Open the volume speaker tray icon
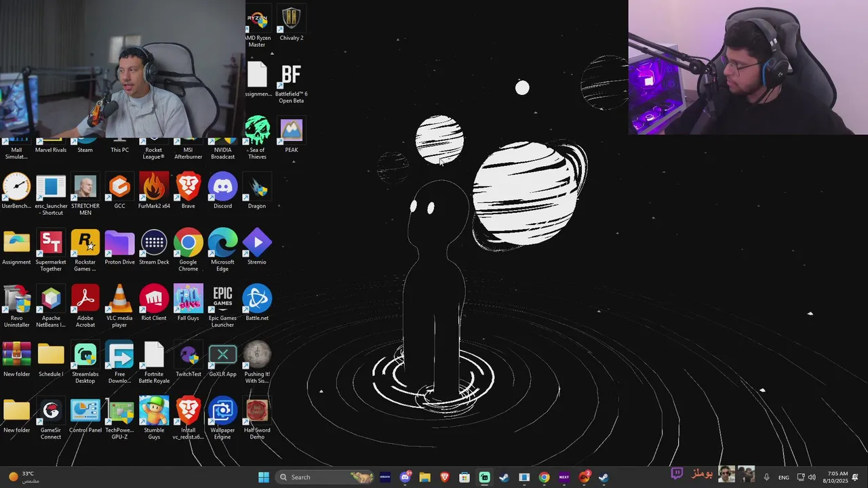 812,477
